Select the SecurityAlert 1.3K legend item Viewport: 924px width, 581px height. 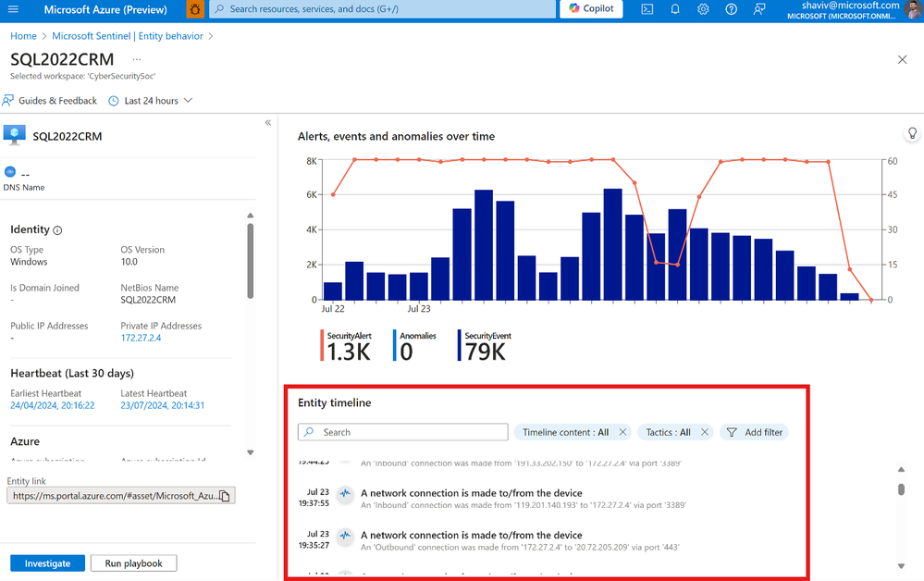[348, 346]
